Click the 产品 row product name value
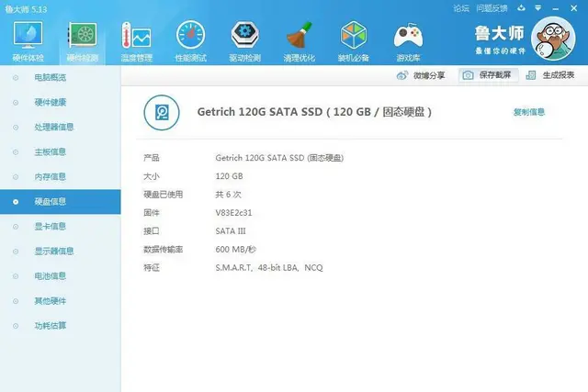The height and width of the screenshot is (392, 588). coord(279,158)
